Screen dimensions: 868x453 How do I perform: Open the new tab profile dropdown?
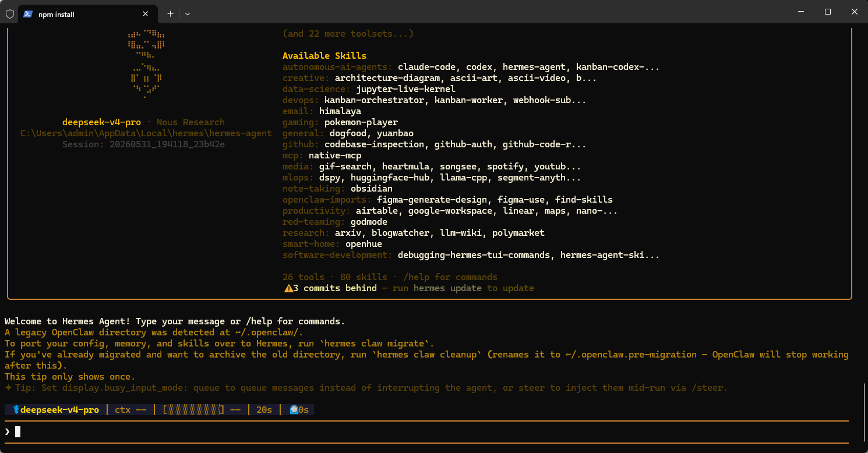tap(188, 13)
